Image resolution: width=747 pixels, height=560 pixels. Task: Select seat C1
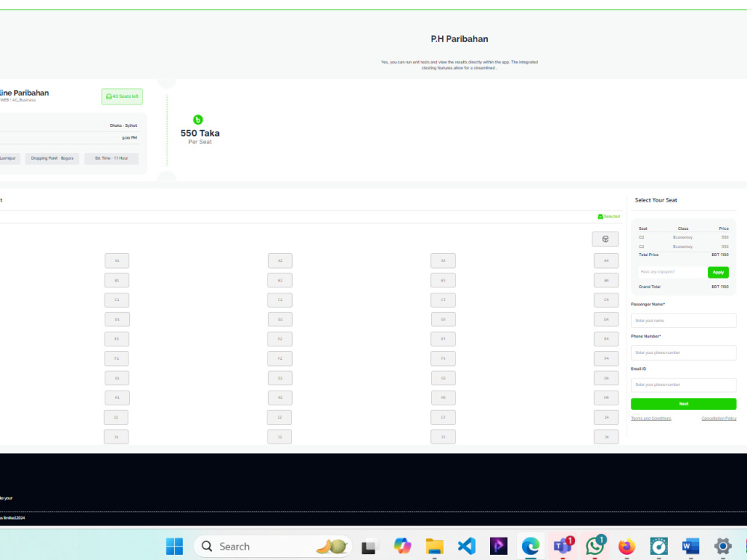(x=117, y=300)
